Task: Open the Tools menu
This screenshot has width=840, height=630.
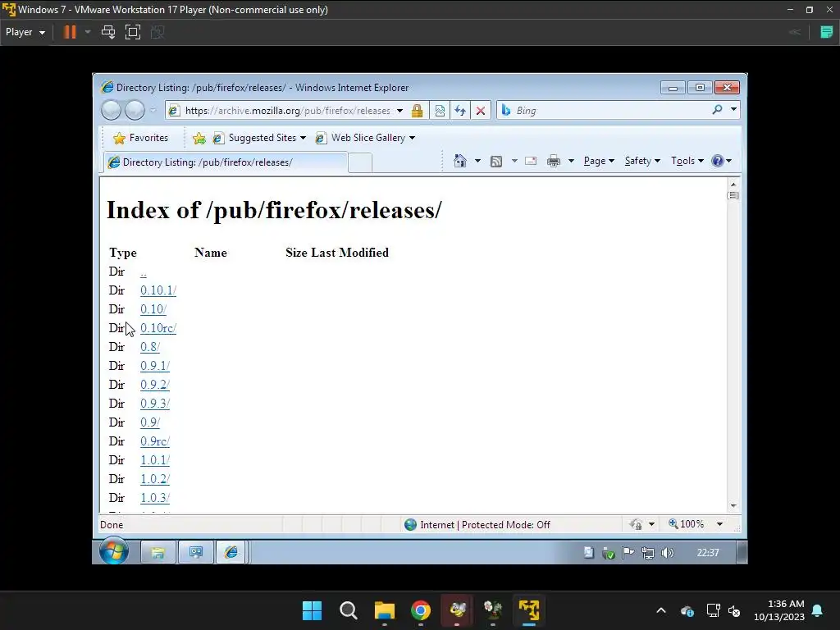Action: (x=687, y=161)
